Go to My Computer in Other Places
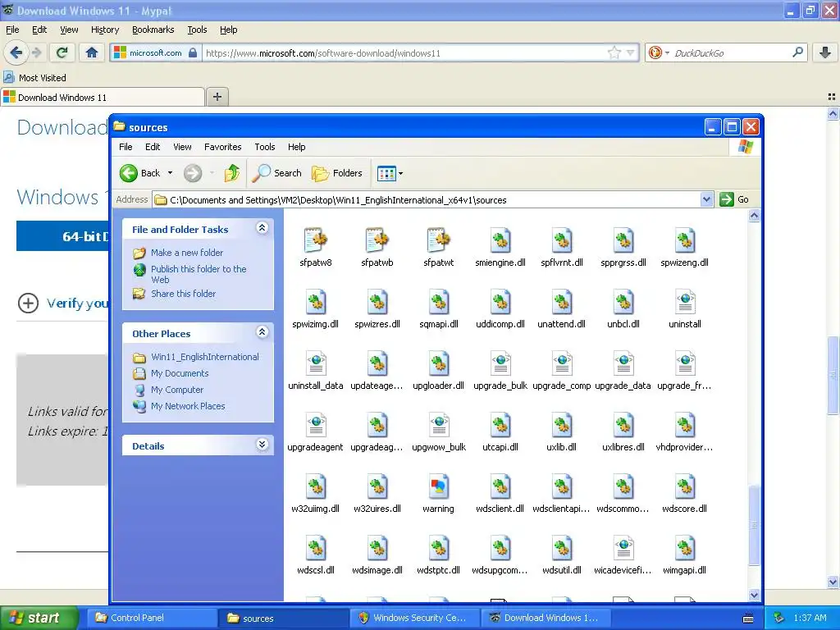This screenshot has width=840, height=630. [177, 390]
